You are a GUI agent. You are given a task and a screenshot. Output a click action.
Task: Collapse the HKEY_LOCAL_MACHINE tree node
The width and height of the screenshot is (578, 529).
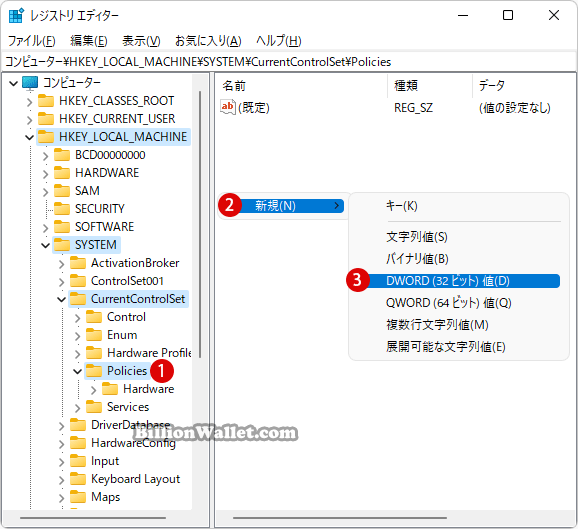tap(29, 137)
